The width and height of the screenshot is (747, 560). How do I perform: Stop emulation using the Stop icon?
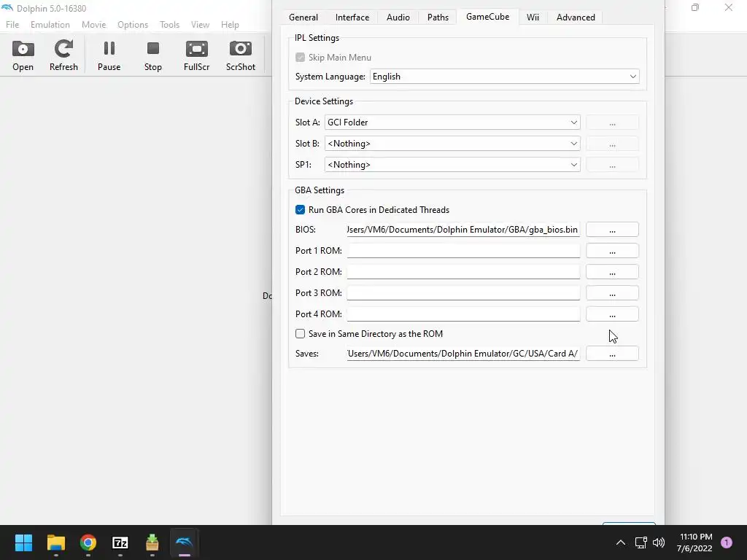153,55
